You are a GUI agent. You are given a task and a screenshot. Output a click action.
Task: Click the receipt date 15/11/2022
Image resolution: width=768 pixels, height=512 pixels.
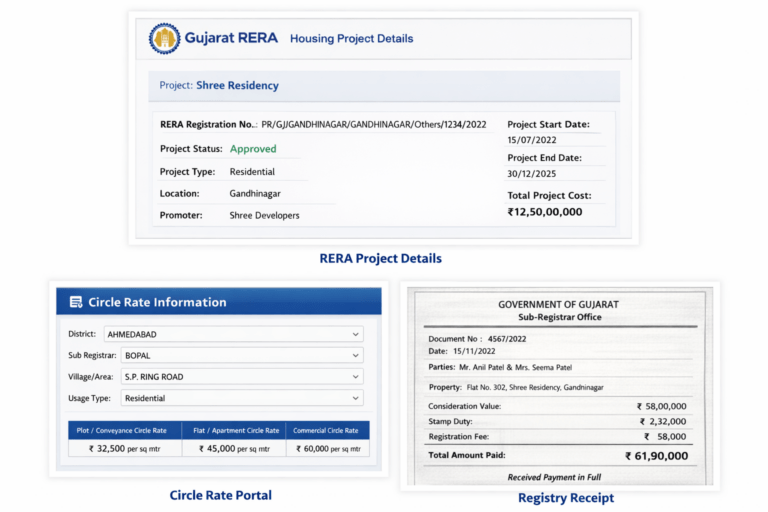(474, 351)
